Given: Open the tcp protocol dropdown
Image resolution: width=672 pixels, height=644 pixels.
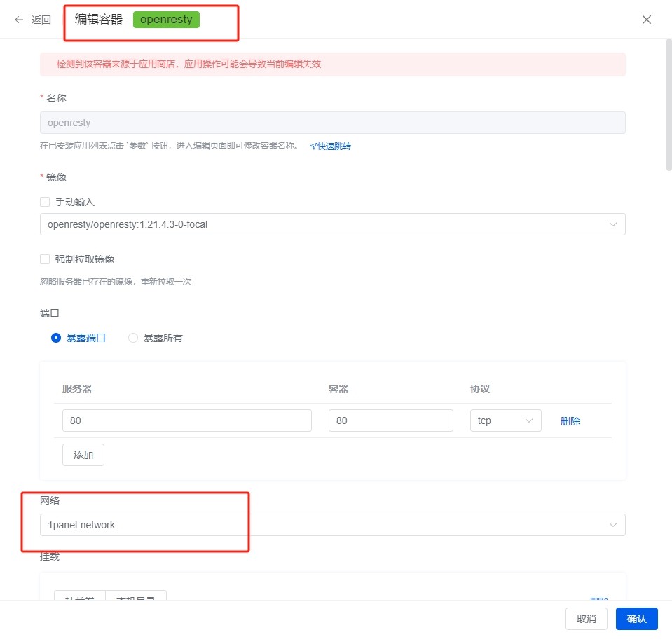Looking at the screenshot, I should (x=505, y=420).
